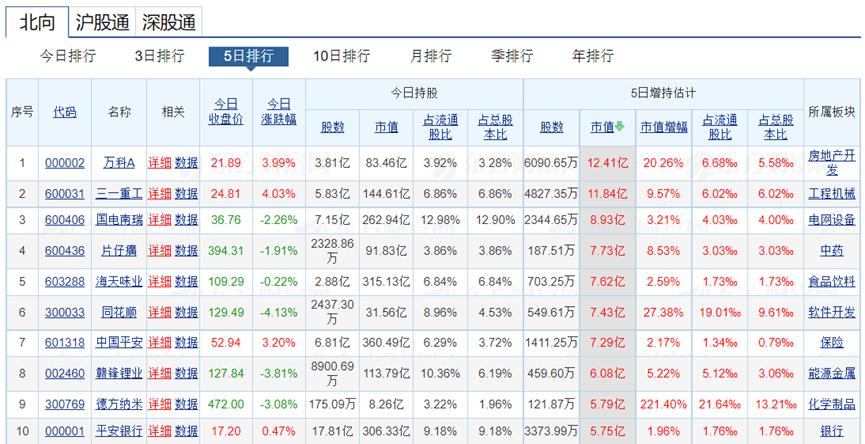Open 万科A stock name link
865x444 pixels.
click(119, 163)
